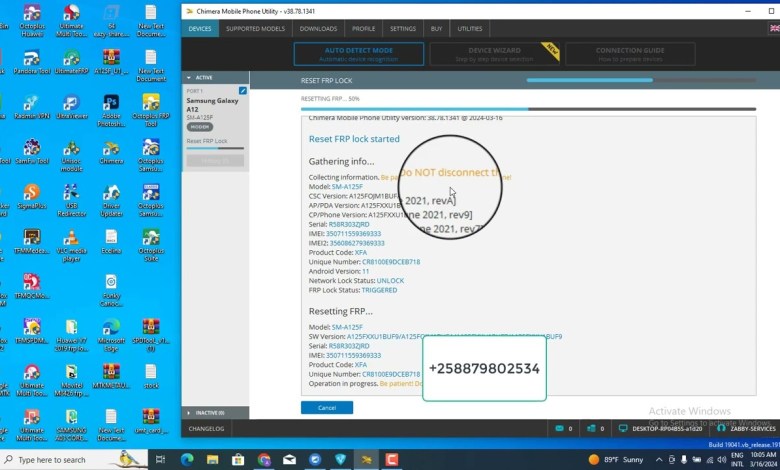The width and height of the screenshot is (780, 470).
Task: Open PROFILE tab
Action: coord(364,29)
